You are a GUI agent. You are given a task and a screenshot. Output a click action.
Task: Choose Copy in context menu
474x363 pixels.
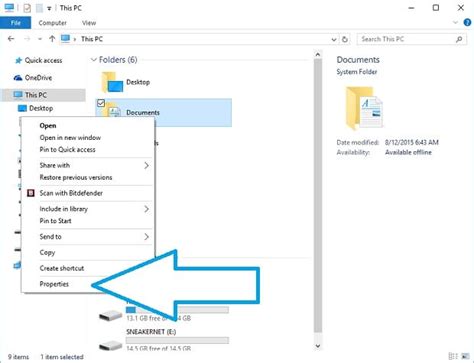(47, 253)
